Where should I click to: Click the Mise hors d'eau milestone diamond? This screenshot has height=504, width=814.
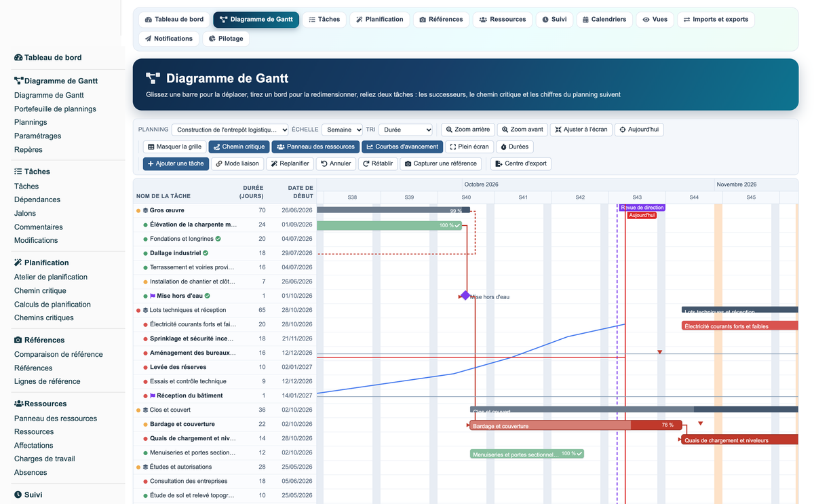coord(465,296)
